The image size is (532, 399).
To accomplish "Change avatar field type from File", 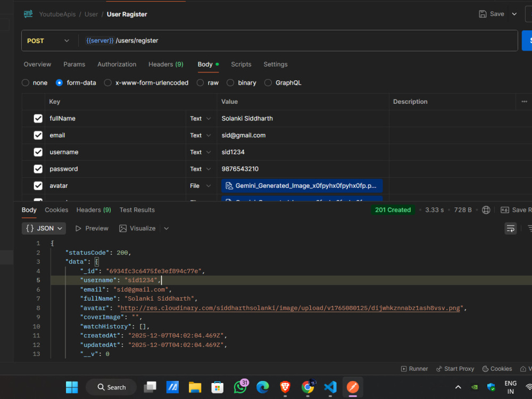I will coord(201,186).
